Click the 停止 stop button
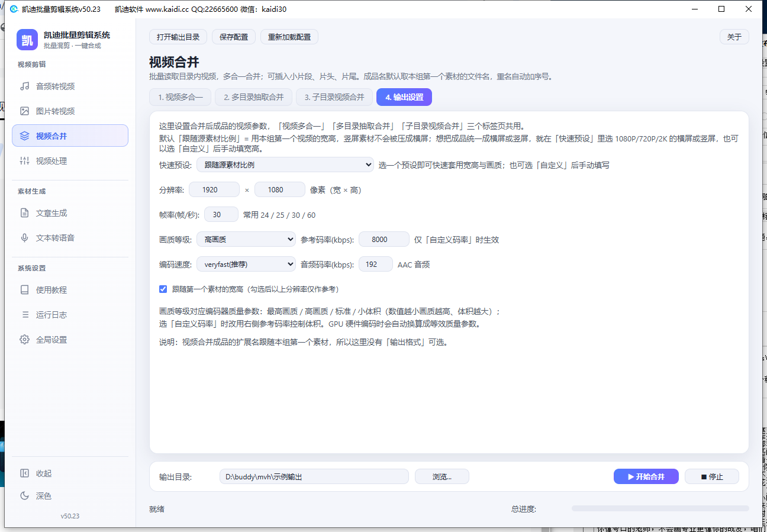 click(712, 476)
